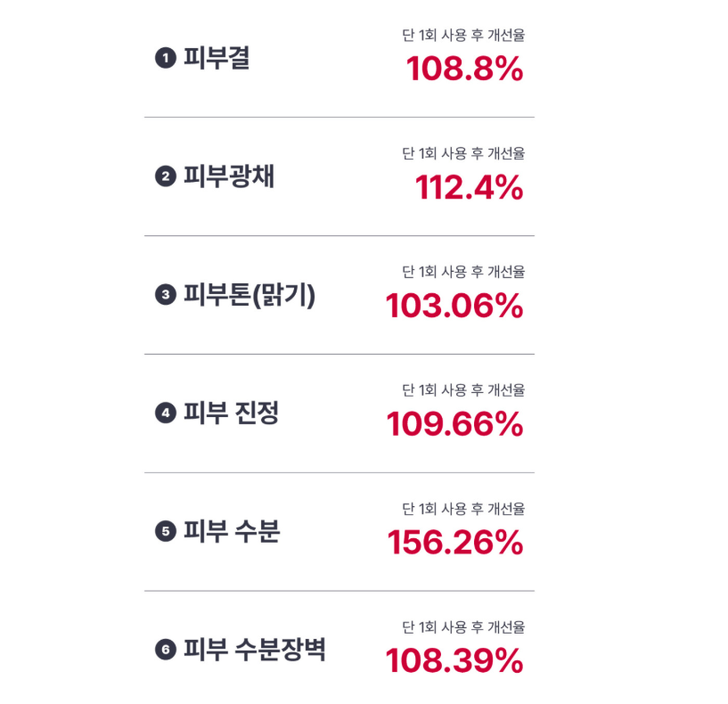This screenshot has width=728, height=704.
Task: Click the caption above 108.8%
Action: (x=463, y=36)
